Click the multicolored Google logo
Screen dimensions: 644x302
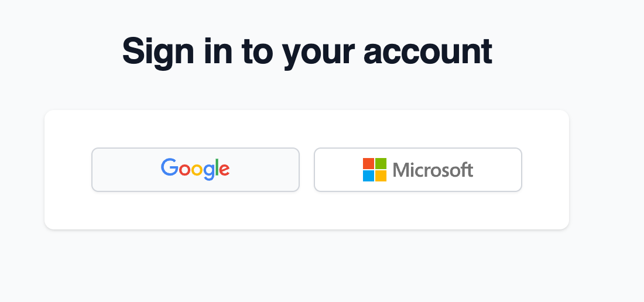click(195, 169)
